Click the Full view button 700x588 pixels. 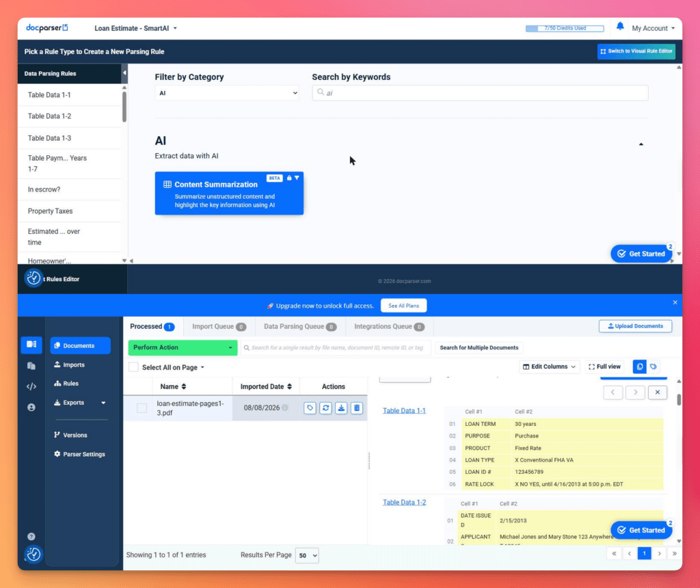(604, 366)
